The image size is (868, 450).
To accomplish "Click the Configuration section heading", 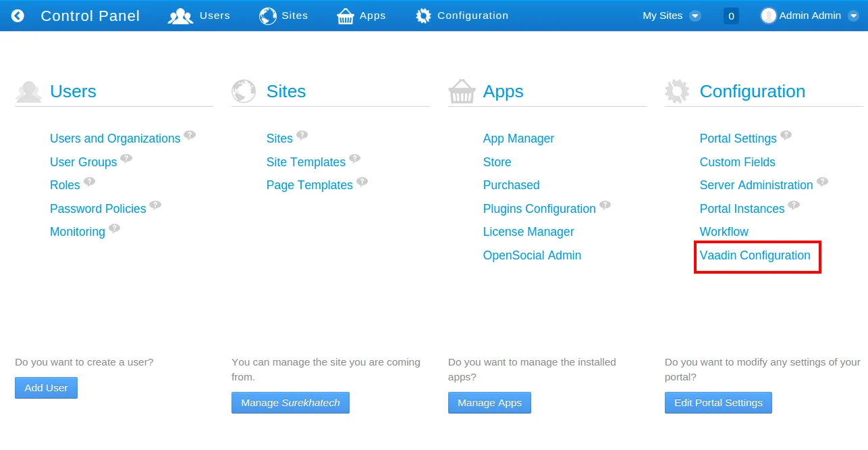I will (x=752, y=91).
